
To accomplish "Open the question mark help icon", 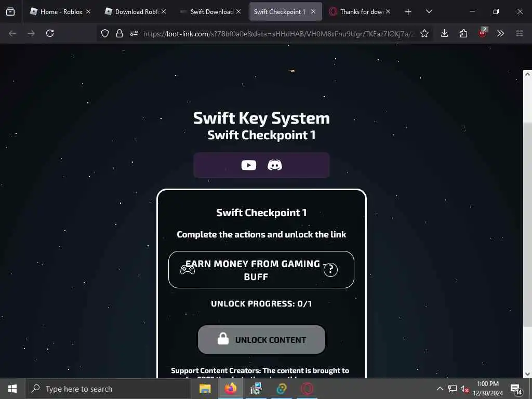I will (x=330, y=270).
